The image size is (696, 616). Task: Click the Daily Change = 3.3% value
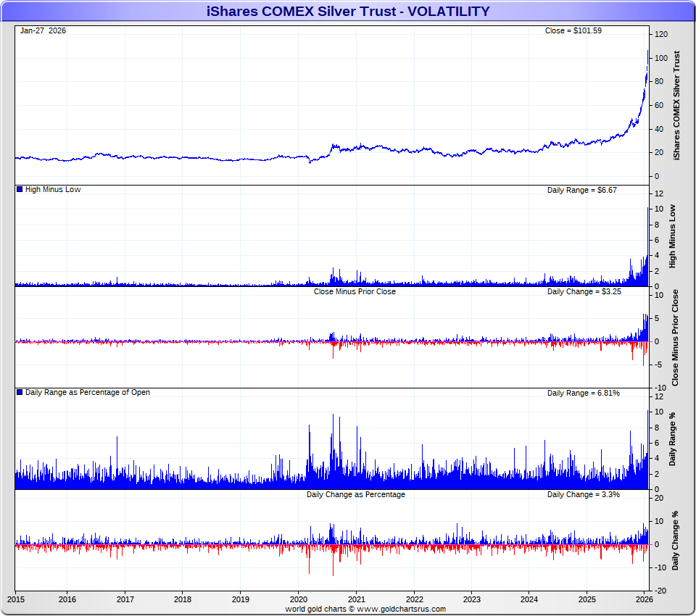(583, 494)
